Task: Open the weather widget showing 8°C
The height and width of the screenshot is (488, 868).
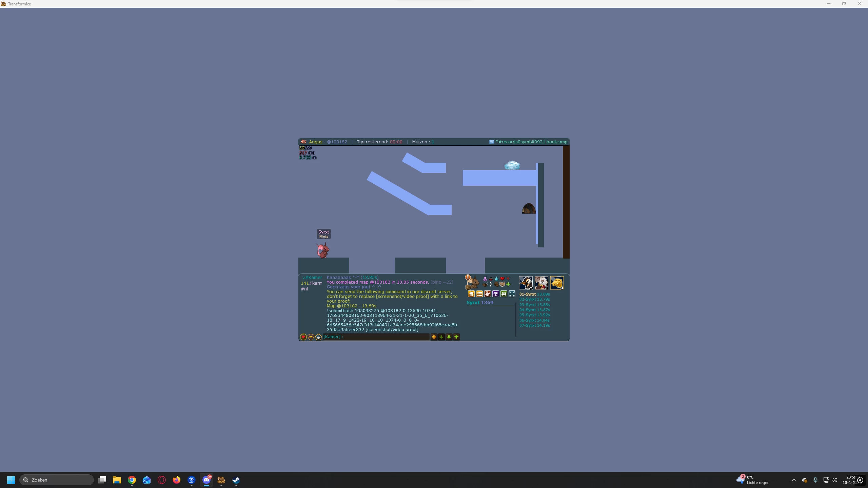Action: pyautogui.click(x=753, y=480)
